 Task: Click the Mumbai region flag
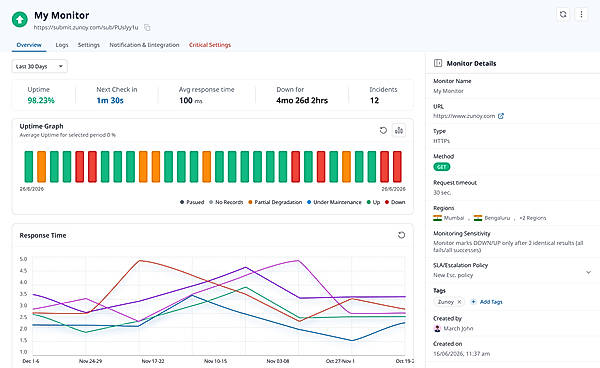(x=437, y=218)
